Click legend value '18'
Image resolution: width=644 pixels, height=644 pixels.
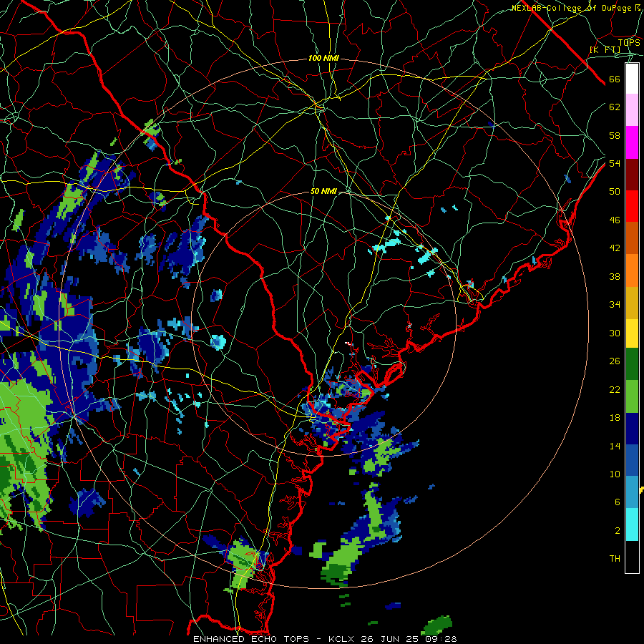(x=615, y=418)
